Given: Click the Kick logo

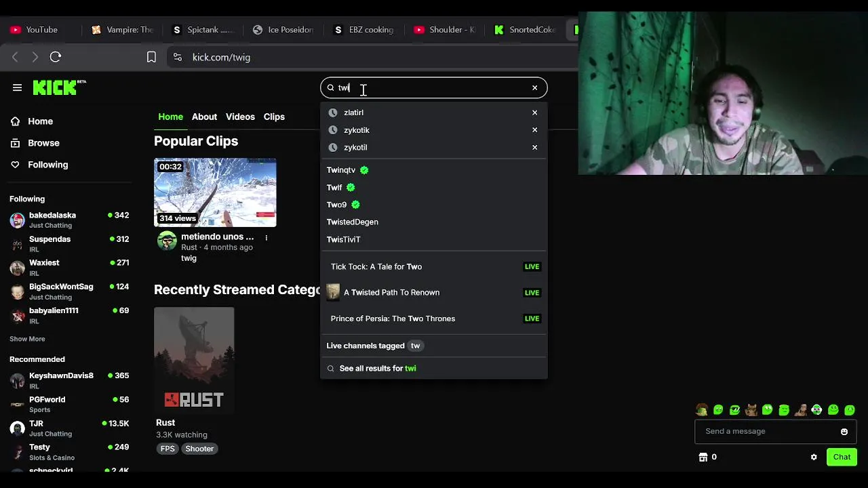Looking at the screenshot, I should coord(59,87).
